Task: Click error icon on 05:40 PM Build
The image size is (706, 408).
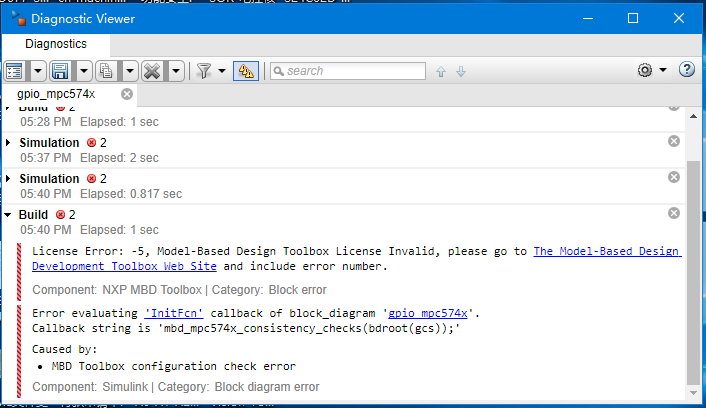Action: click(60, 215)
